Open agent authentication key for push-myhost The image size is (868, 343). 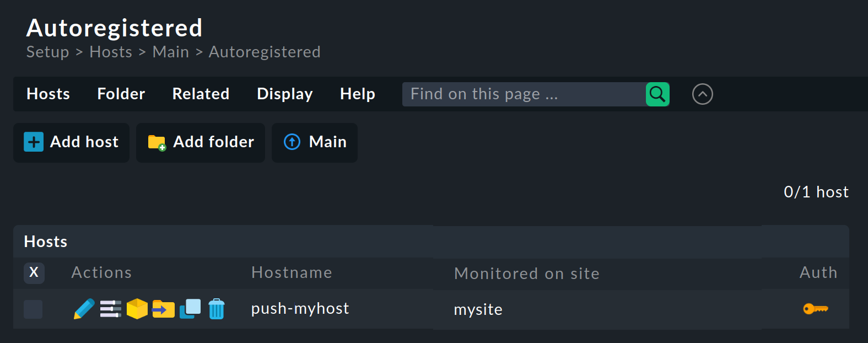[816, 309]
